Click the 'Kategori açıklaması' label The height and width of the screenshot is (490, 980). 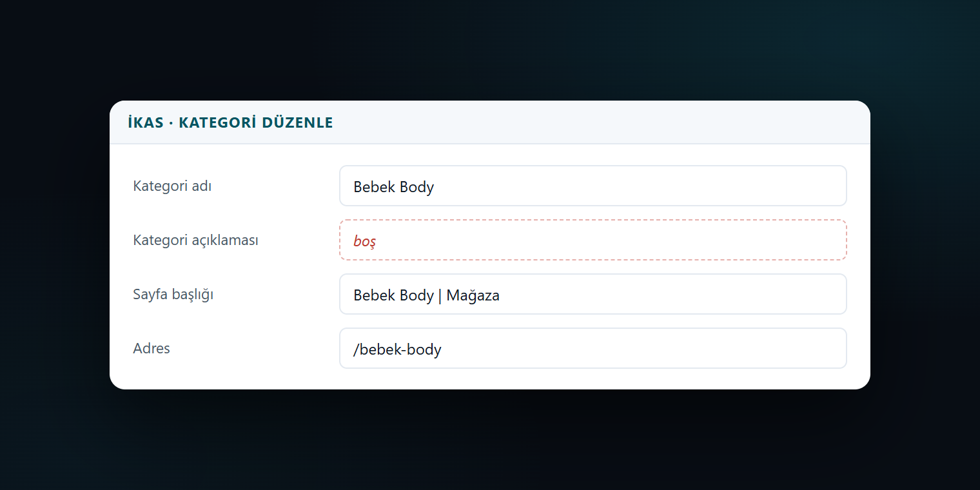click(195, 240)
